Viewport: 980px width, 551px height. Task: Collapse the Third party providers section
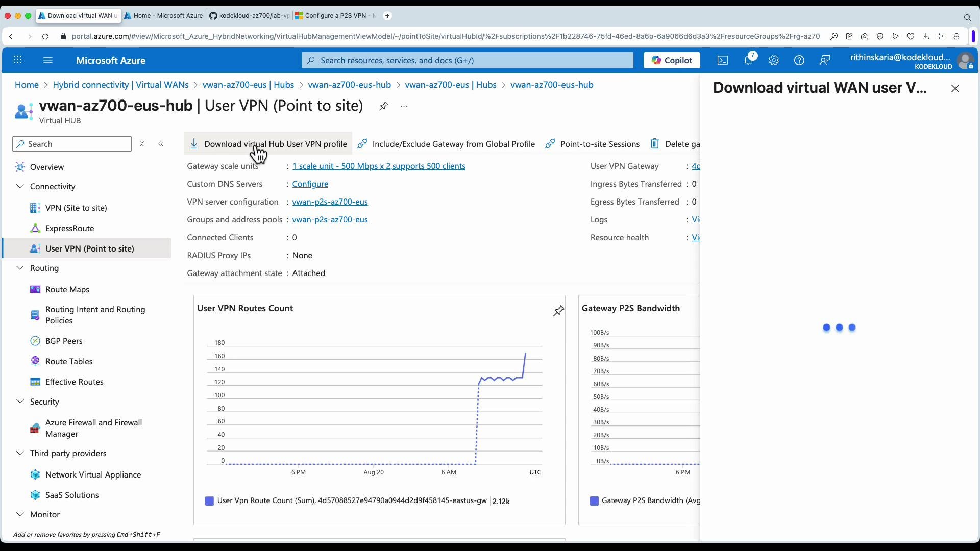click(x=20, y=453)
